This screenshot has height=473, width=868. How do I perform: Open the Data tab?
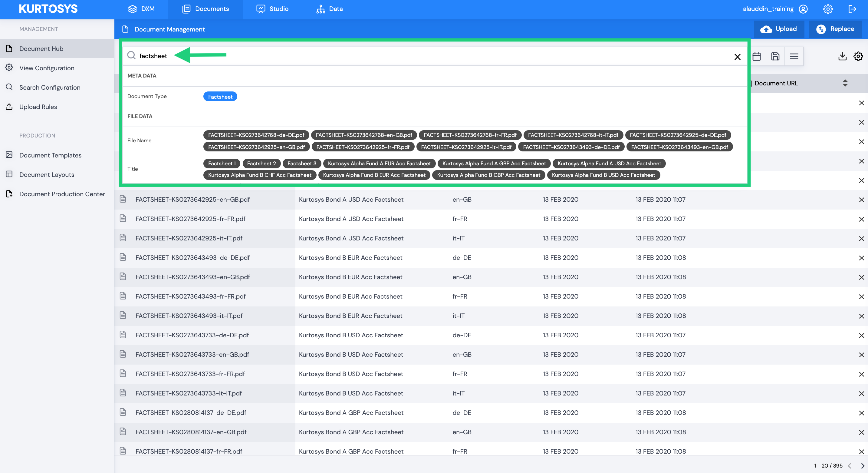click(x=330, y=9)
